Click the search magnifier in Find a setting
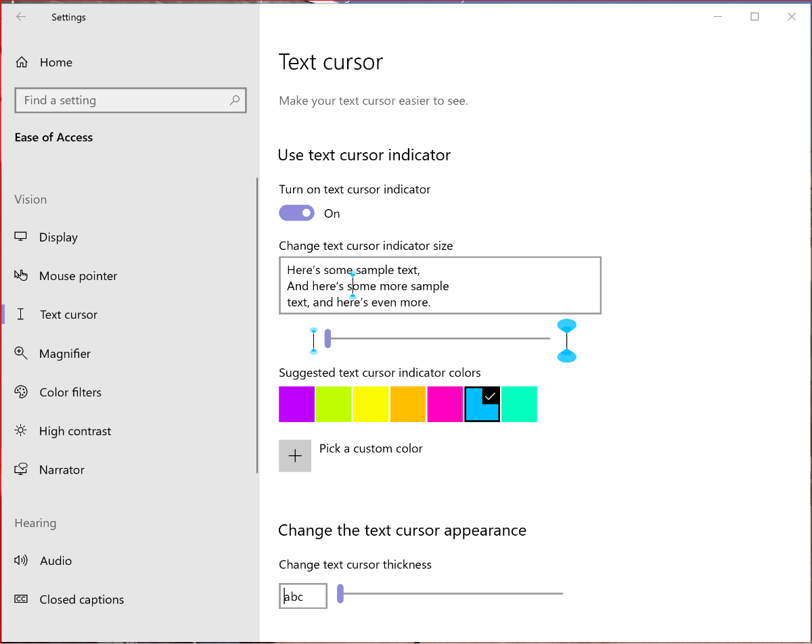The height and width of the screenshot is (644, 812). pos(235,100)
